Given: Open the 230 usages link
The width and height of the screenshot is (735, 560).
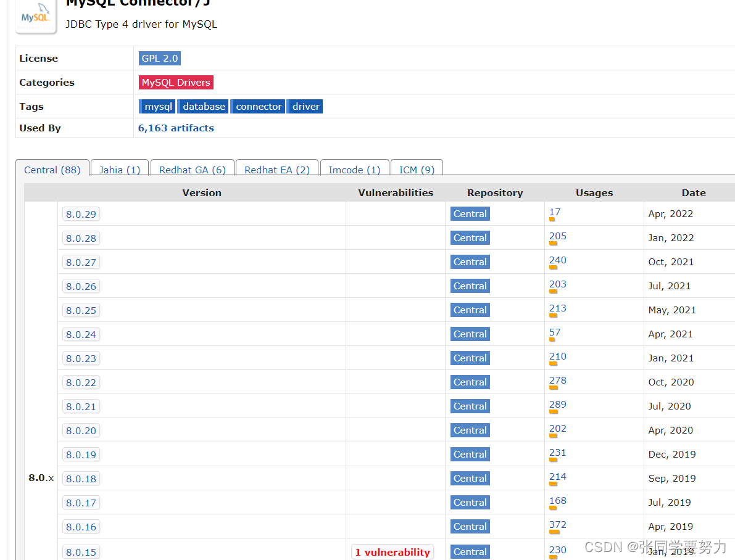Looking at the screenshot, I should pyautogui.click(x=558, y=550).
